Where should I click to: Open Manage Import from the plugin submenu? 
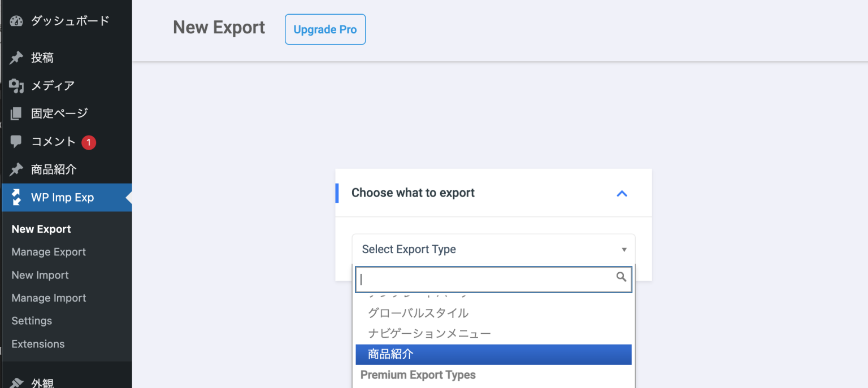[48, 298]
